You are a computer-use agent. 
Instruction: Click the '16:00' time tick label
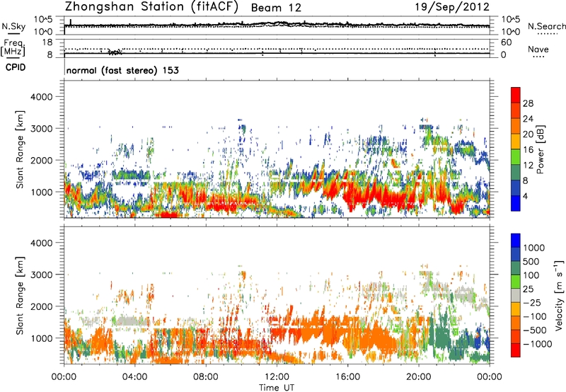click(x=347, y=377)
